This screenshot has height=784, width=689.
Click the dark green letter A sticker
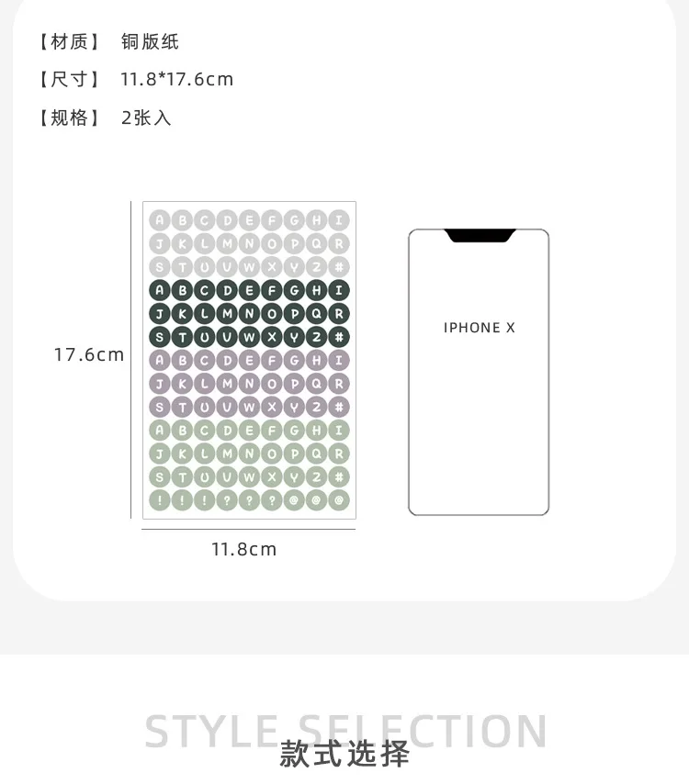[x=160, y=290]
